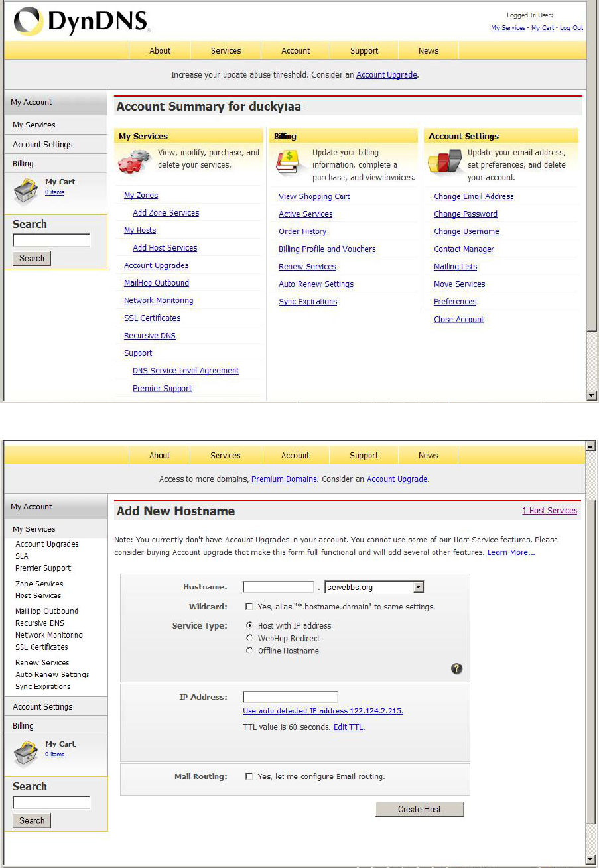Open Host Services in the sidebar list
Screen dimensions: 599x868
pos(38,595)
